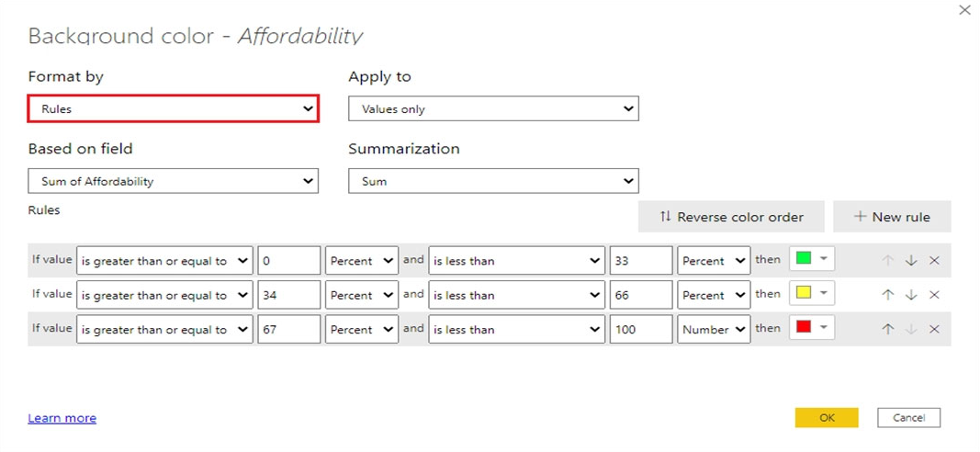Open the Sum of Affordability field dropdown

point(174,181)
